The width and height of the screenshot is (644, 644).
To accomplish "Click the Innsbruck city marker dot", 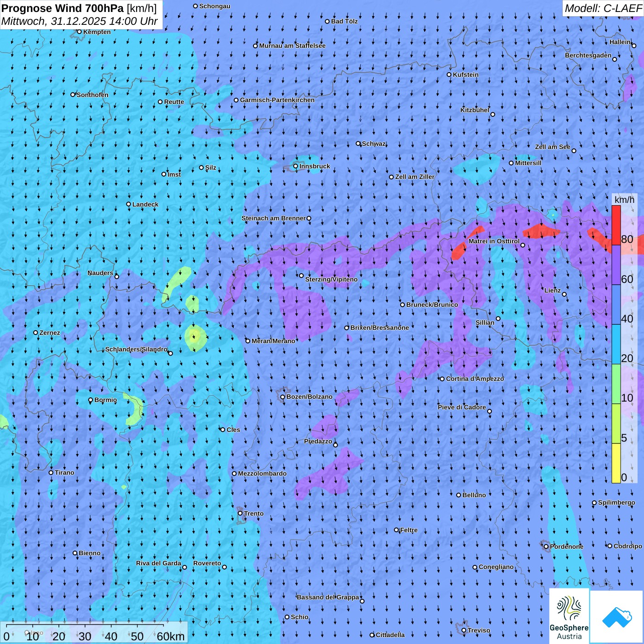I will 296,166.
